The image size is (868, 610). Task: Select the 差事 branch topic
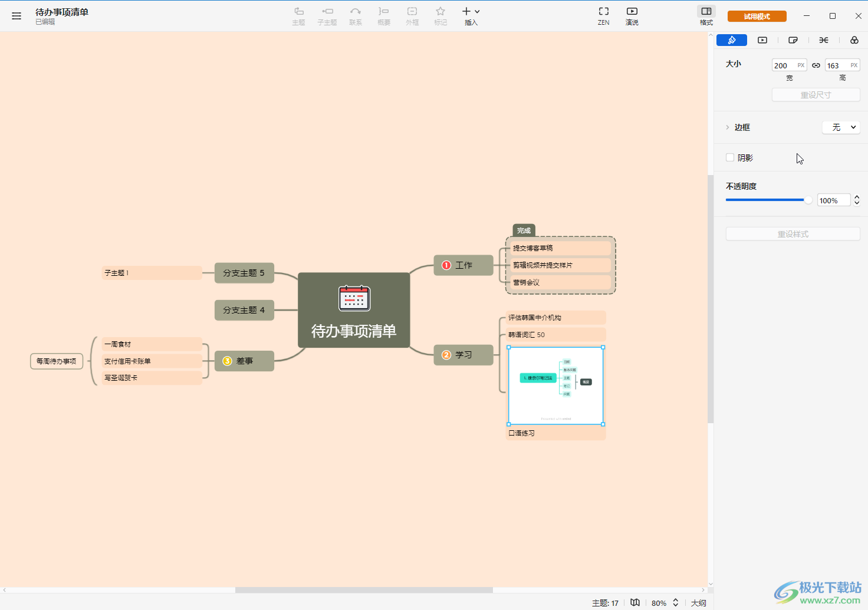pos(244,361)
